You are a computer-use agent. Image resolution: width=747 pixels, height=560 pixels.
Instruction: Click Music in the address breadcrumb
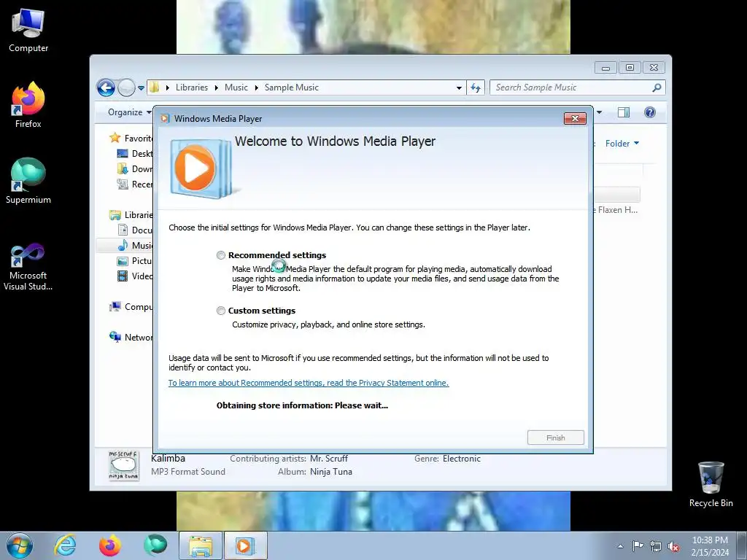[236, 87]
